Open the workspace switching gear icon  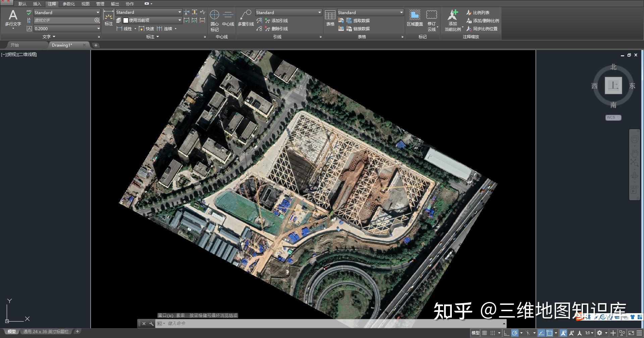[599, 333]
